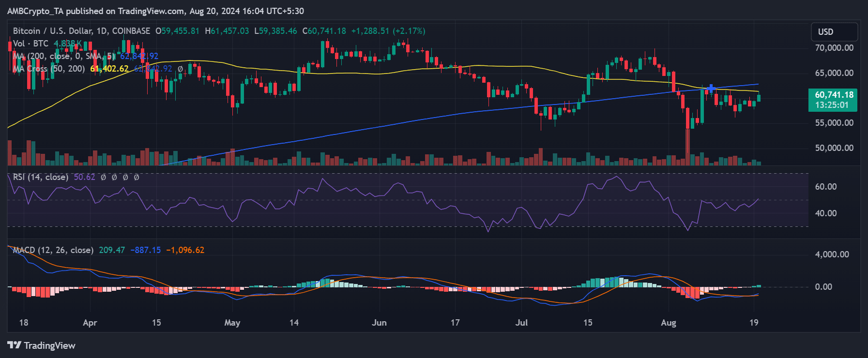Select the 'MACD (12, 26, close)' indicator legend
Viewport: 868px width, 358px height.
(x=53, y=250)
